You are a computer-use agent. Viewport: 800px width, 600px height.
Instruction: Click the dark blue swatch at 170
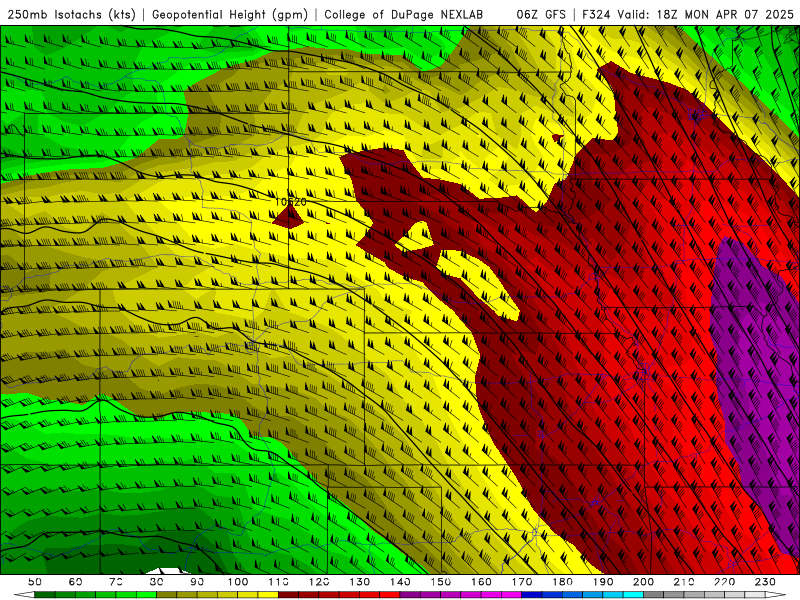(532, 595)
